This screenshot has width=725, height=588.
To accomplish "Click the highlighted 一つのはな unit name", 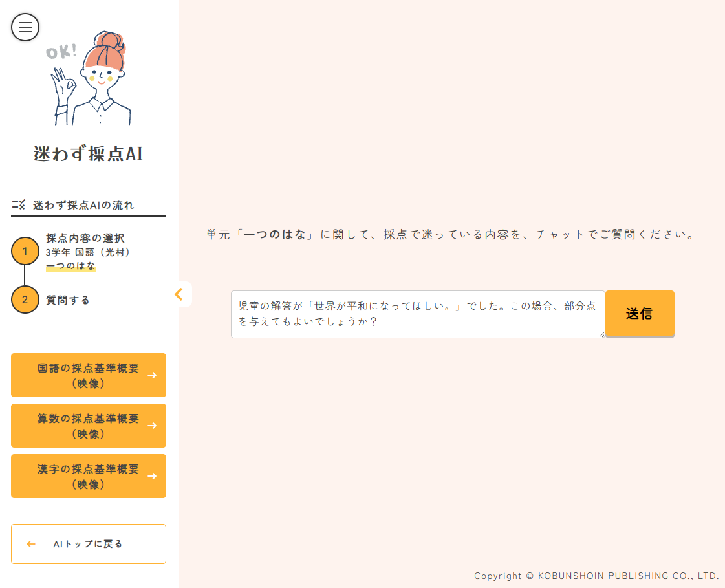I will click(x=71, y=266).
